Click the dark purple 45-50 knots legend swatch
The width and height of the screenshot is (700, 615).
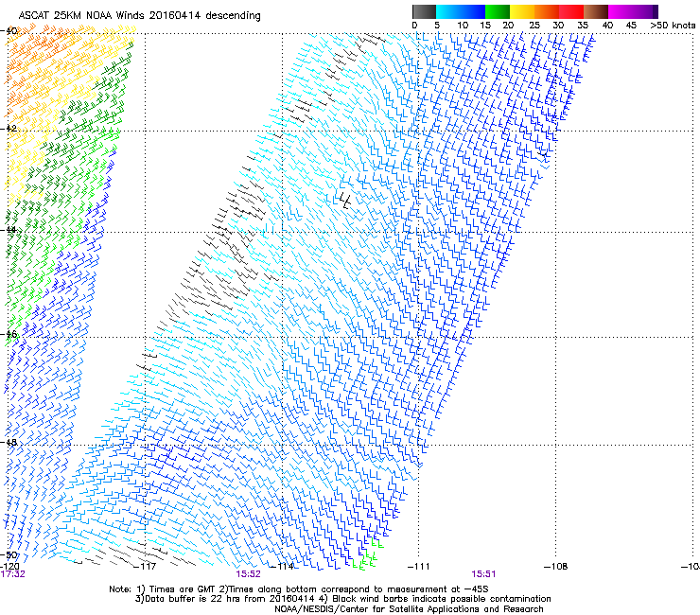[x=645, y=11]
